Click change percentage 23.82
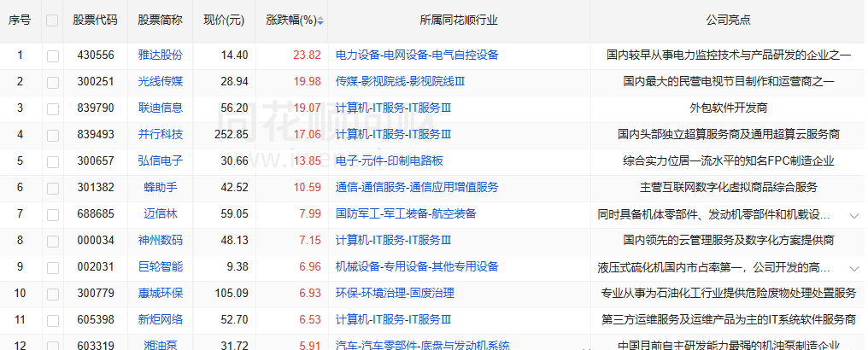Screen dimensions: 868x350 point(308,55)
